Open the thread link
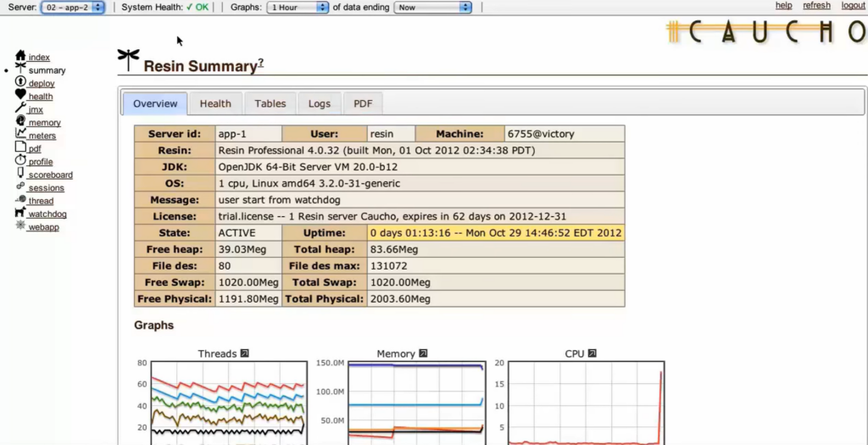 [41, 201]
